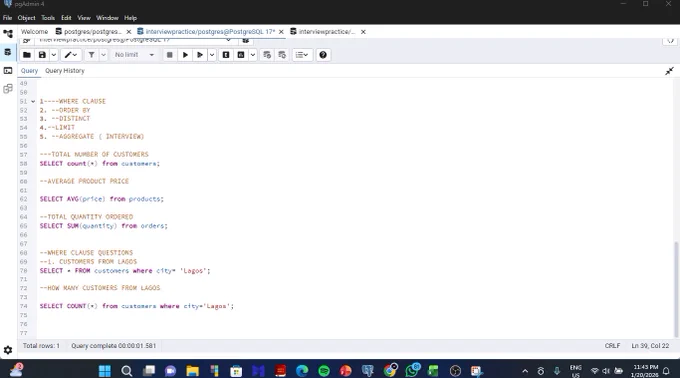Click the SELECT COUNT(*) where city='Lagos' line
The width and height of the screenshot is (680, 378).
coord(137,306)
